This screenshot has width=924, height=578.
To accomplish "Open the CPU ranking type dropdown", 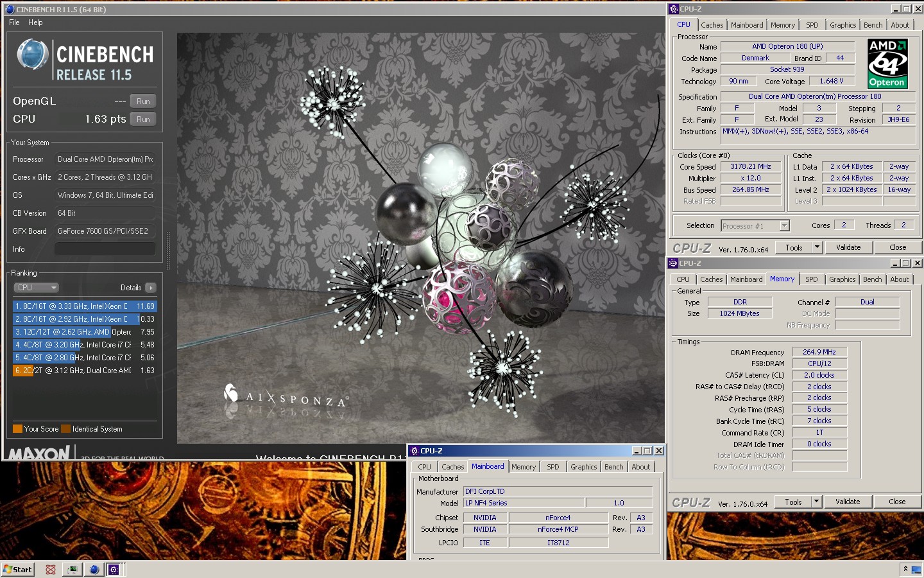I will click(37, 288).
